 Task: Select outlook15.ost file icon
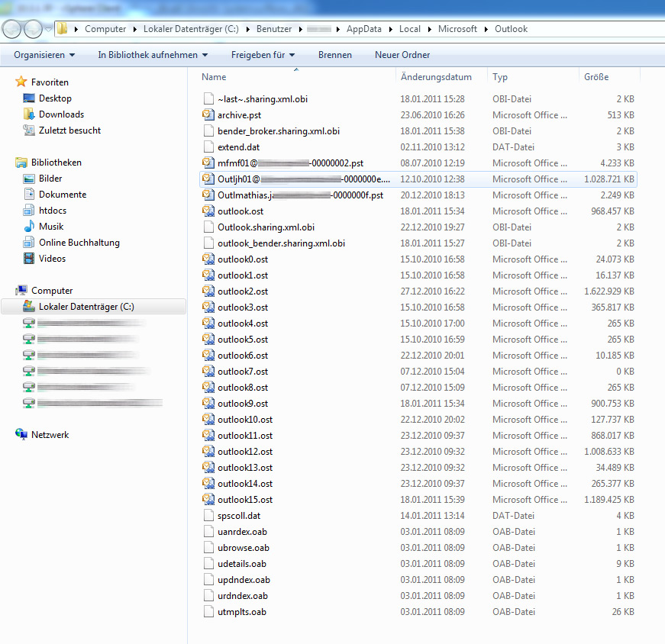[x=208, y=500]
